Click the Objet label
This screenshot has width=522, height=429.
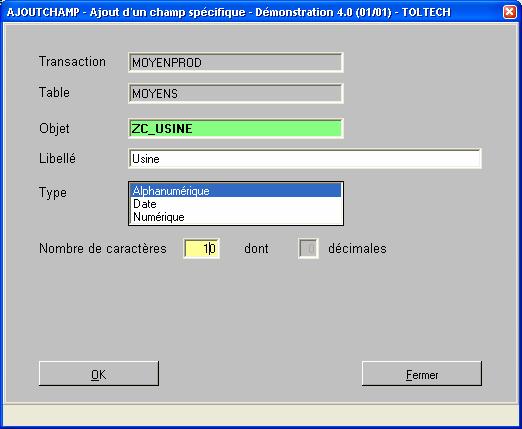(x=54, y=128)
